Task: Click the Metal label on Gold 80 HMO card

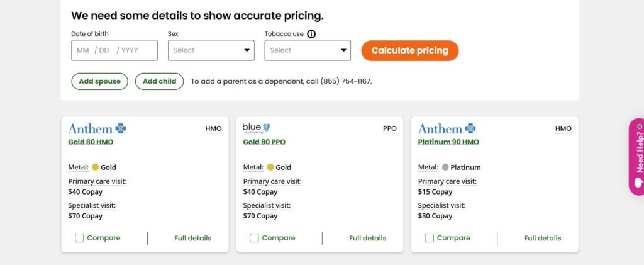Action: pyautogui.click(x=79, y=167)
